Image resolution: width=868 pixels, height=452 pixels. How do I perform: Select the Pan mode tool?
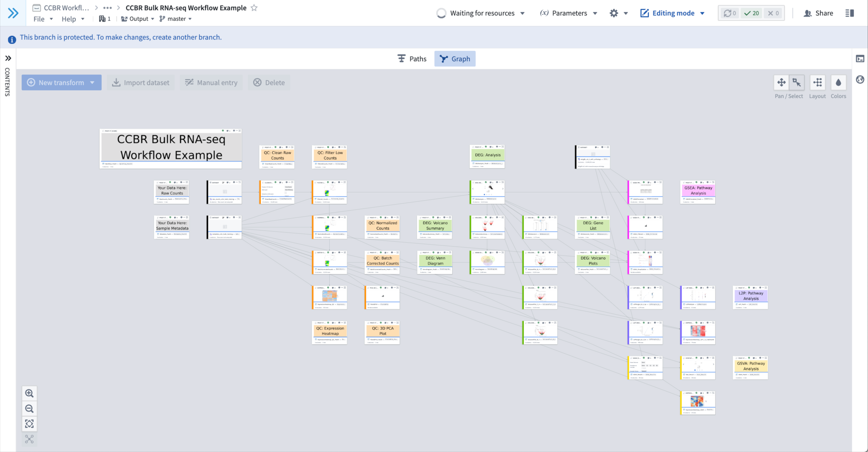point(781,82)
